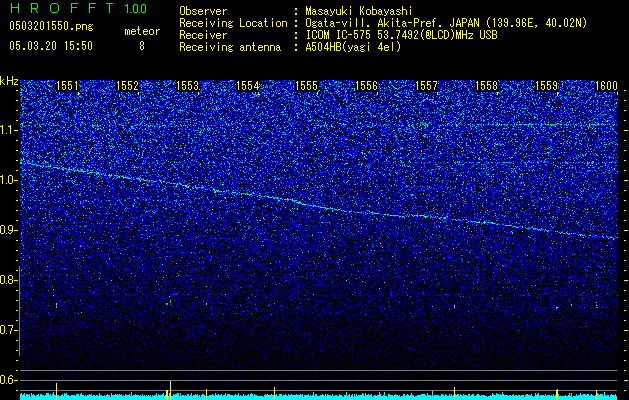Click the 1553 time marker

click(x=187, y=85)
